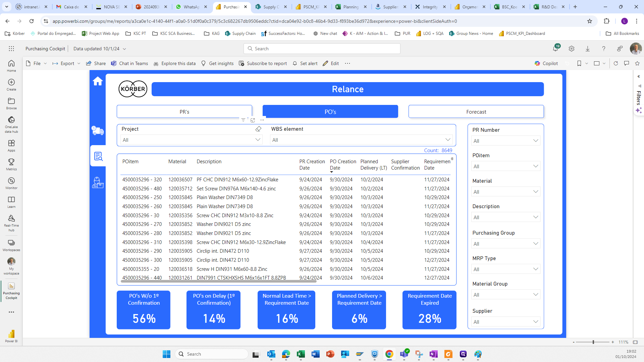Click Chat in Teams
Image resolution: width=644 pixels, height=362 pixels.
click(129, 63)
